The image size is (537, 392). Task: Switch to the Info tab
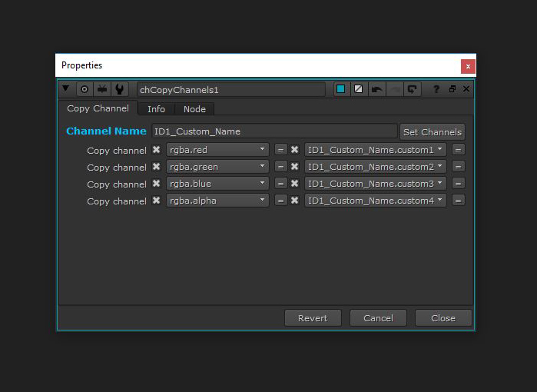pos(156,109)
